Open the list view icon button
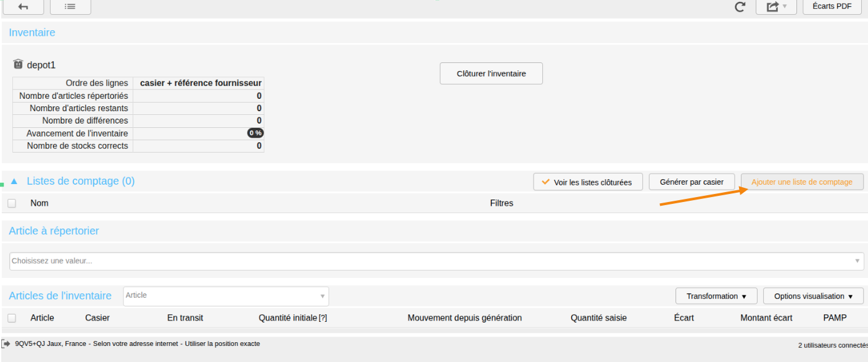This screenshot has height=362, width=868. pyautogui.click(x=70, y=7)
